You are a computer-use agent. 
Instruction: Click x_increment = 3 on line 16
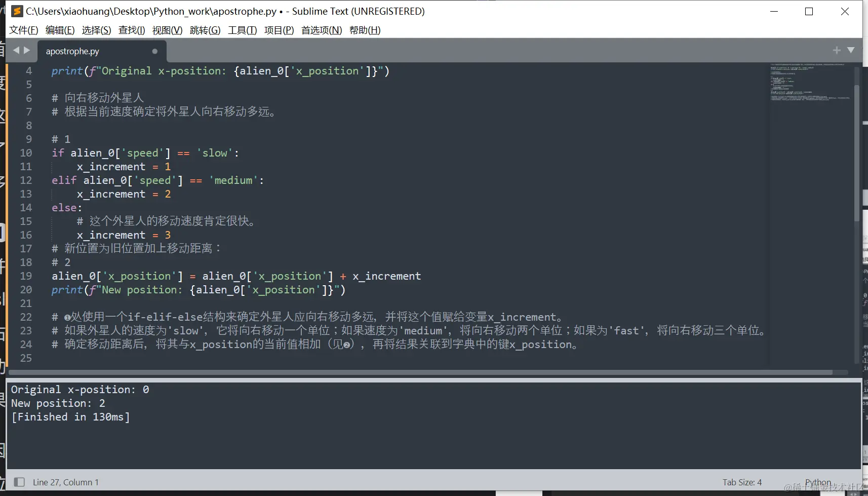pos(124,235)
